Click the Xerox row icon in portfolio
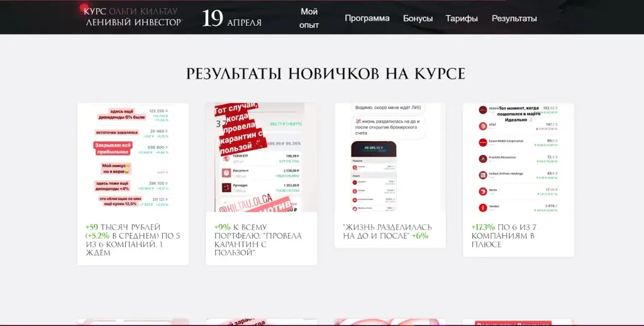This screenshot has height=326, width=644. tap(482, 191)
